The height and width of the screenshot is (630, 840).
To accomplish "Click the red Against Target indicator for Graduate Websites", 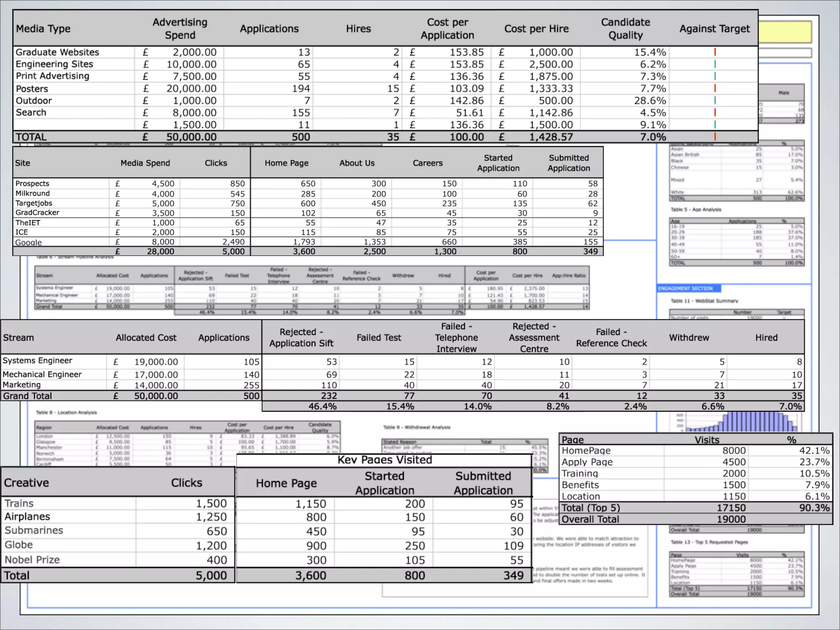I will 715,52.
